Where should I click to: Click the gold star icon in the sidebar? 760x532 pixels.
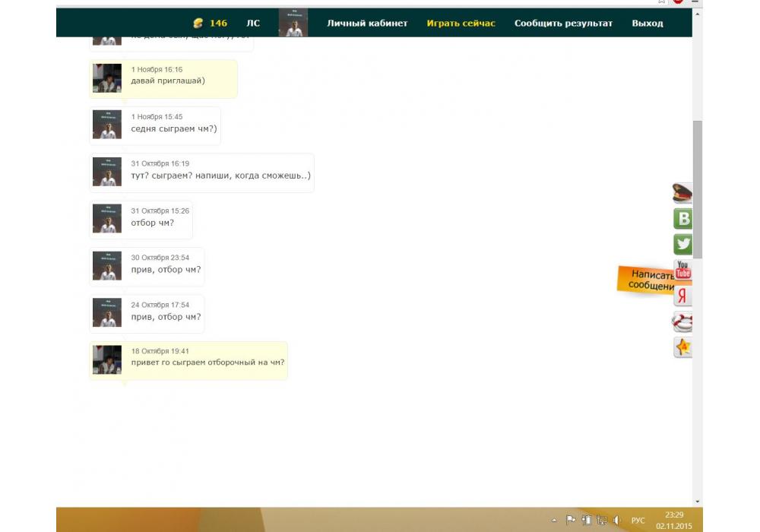coord(682,347)
